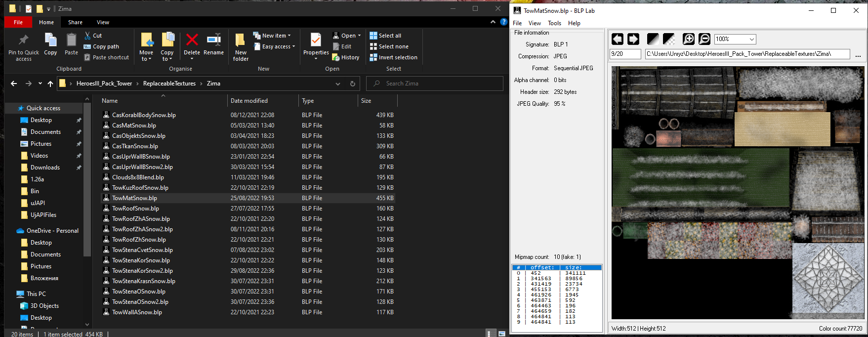Go to previous image in BLP Lab
Screen dimensions: 868x337
pos(617,39)
